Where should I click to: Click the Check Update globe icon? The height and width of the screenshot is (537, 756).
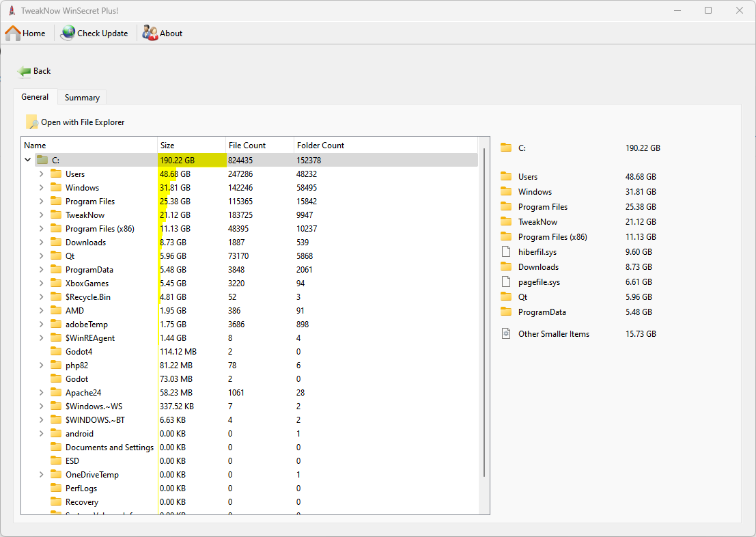[68, 33]
